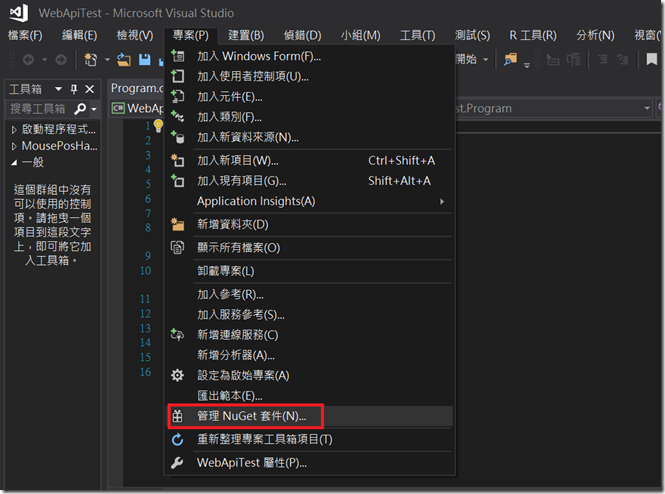
Task: Select 加入元件(E)... menu item
Action: click(x=310, y=97)
